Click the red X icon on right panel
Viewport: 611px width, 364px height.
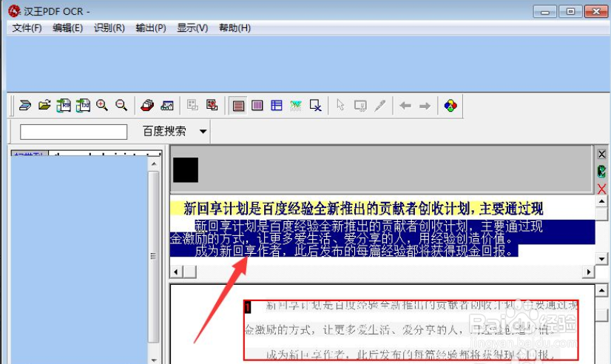coord(601,189)
